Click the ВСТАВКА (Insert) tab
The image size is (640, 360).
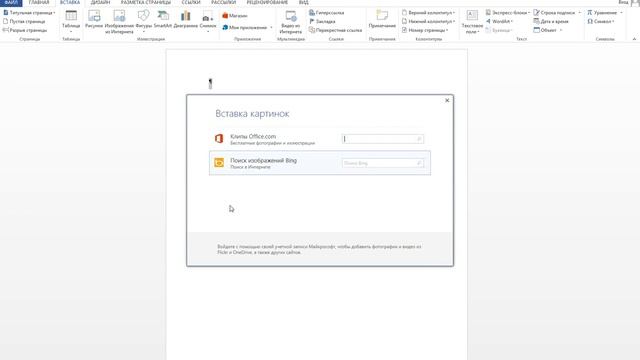(x=70, y=2)
